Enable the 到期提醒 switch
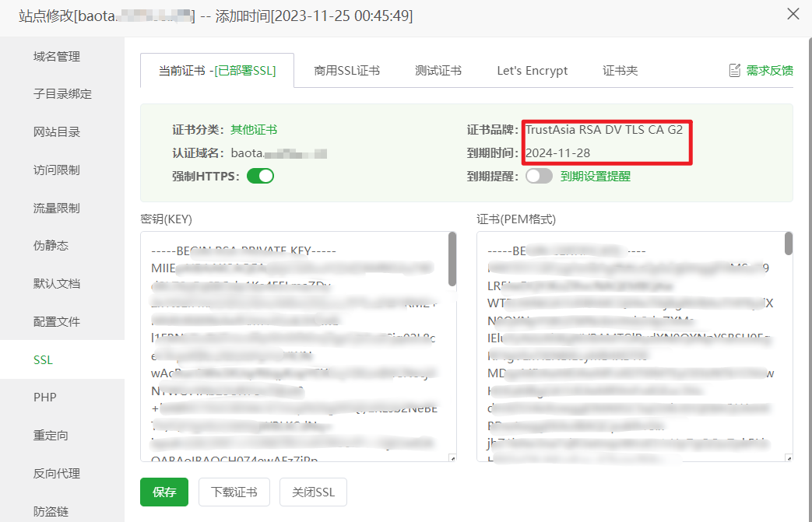The height and width of the screenshot is (522, 812). [539, 176]
